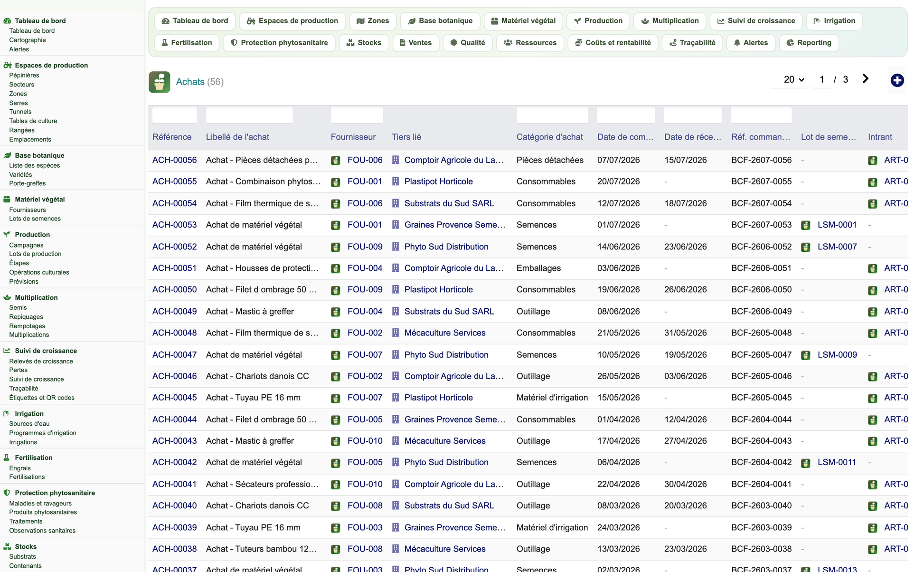
Task: Click sidebar Protection phytosanitaire shield icon
Action: coord(7,493)
